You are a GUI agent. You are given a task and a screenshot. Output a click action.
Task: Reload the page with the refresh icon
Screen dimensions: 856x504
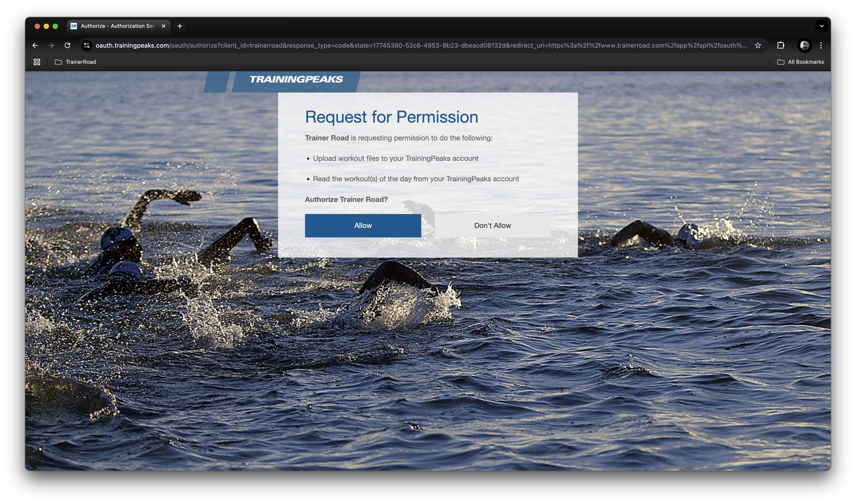pos(67,45)
